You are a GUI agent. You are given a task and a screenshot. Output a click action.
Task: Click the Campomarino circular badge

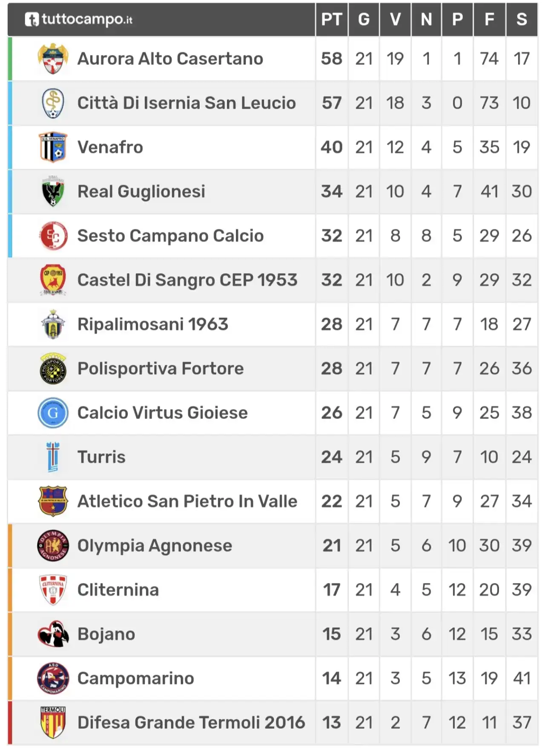(53, 678)
